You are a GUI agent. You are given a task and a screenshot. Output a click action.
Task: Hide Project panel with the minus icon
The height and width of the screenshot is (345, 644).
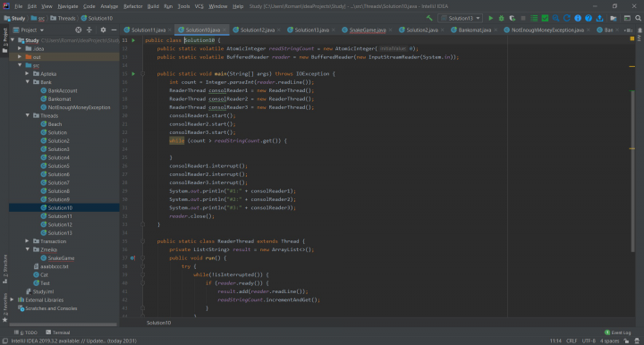pos(114,30)
